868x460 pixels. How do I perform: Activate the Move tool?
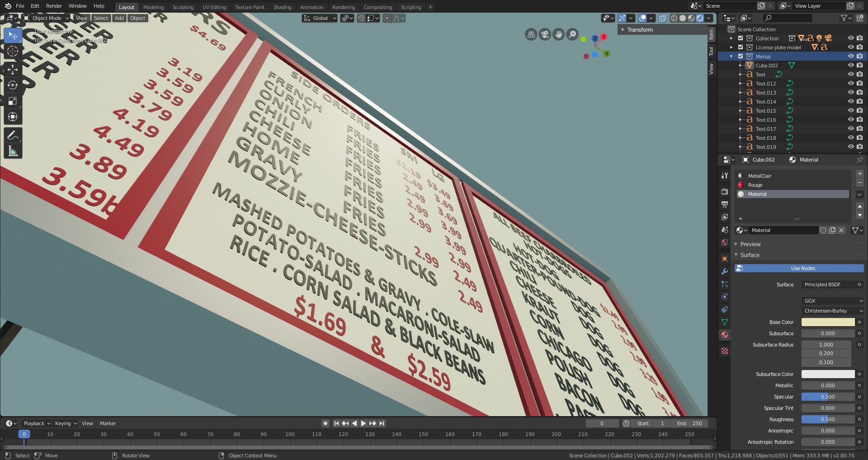point(13,69)
